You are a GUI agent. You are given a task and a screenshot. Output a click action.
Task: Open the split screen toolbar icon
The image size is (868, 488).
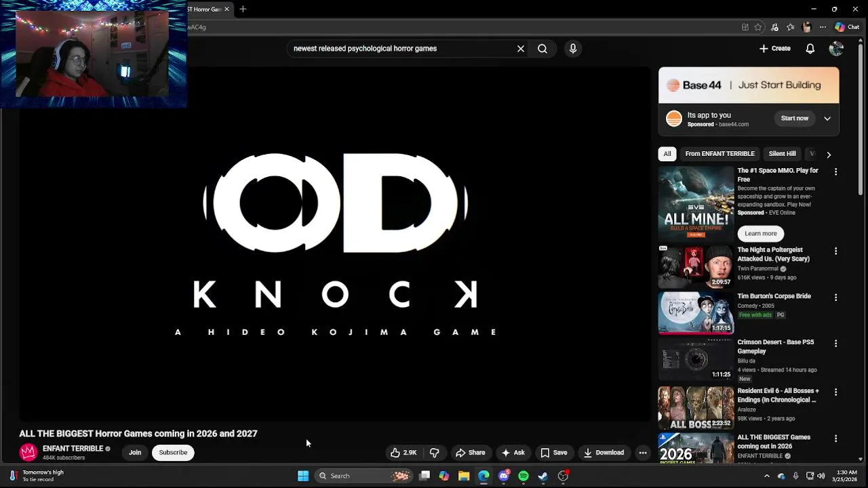pos(745,27)
